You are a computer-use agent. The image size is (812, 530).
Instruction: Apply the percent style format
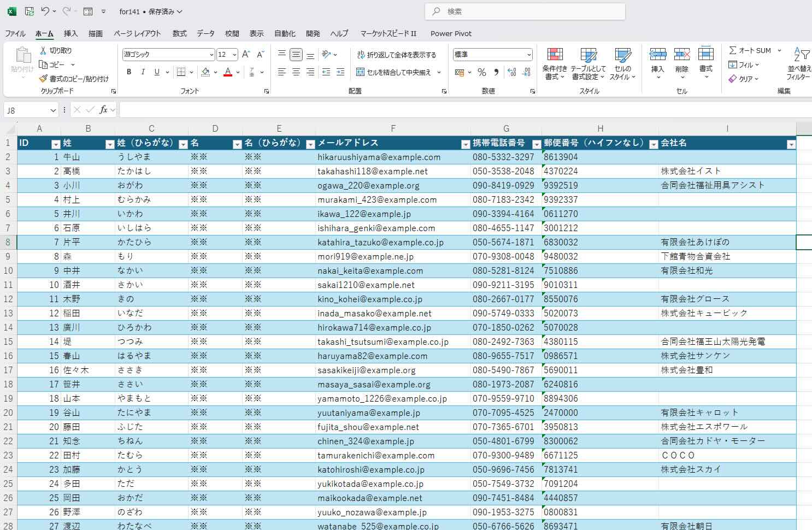[481, 72]
